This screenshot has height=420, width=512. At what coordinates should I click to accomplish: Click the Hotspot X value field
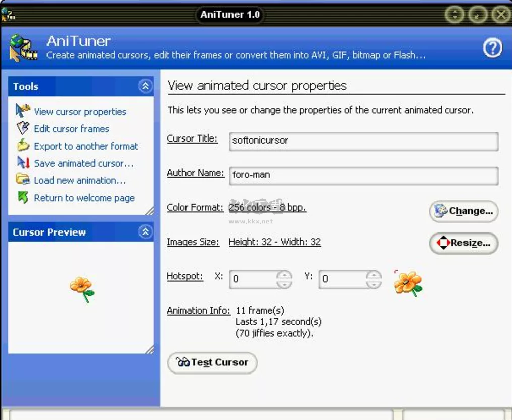pos(253,279)
